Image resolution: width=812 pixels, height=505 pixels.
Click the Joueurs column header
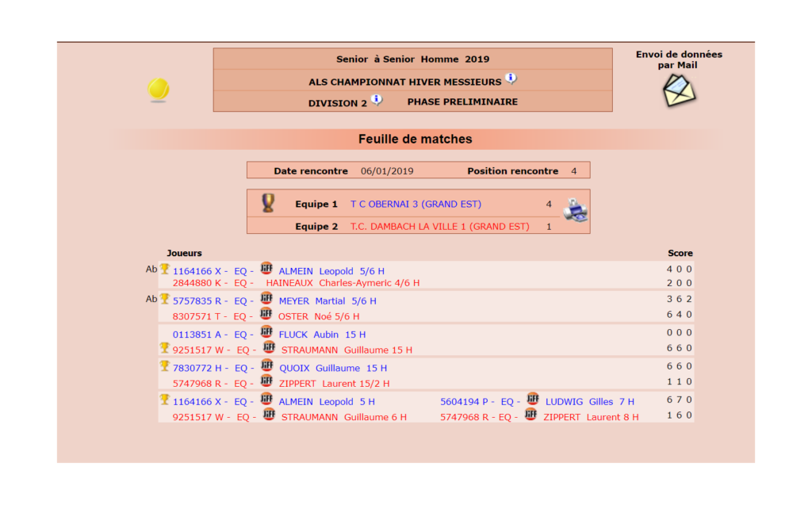pos(184,253)
